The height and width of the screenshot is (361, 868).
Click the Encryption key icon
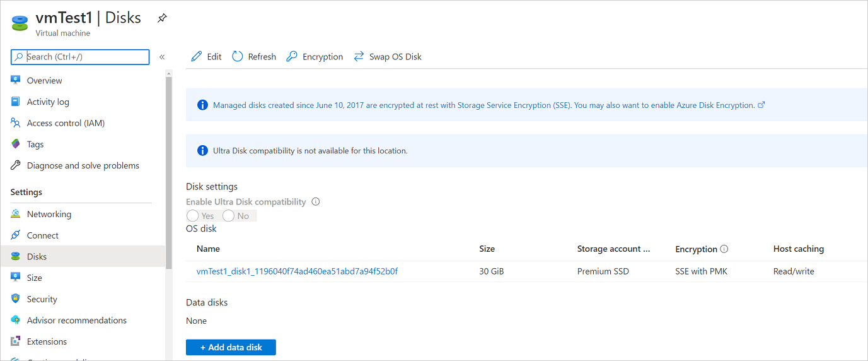point(292,57)
